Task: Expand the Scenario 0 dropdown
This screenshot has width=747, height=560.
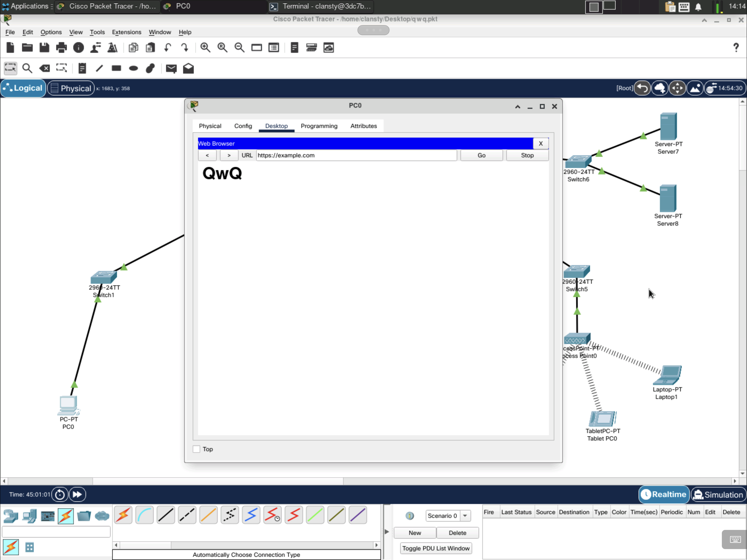Action: point(465,516)
